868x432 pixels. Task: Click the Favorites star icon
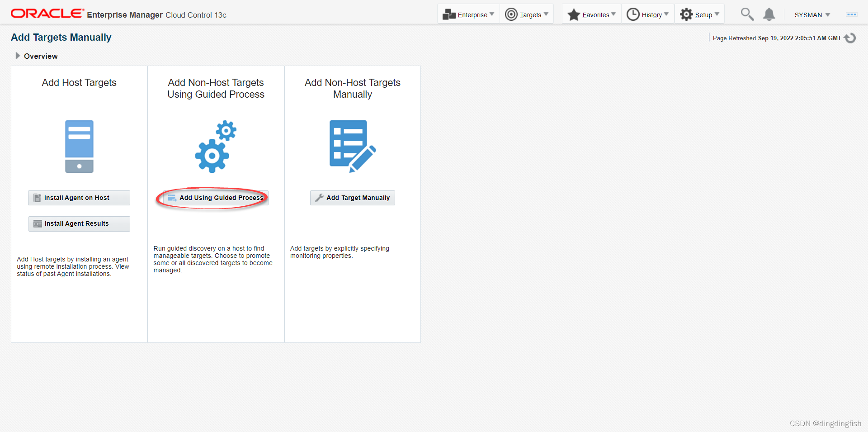(x=574, y=14)
